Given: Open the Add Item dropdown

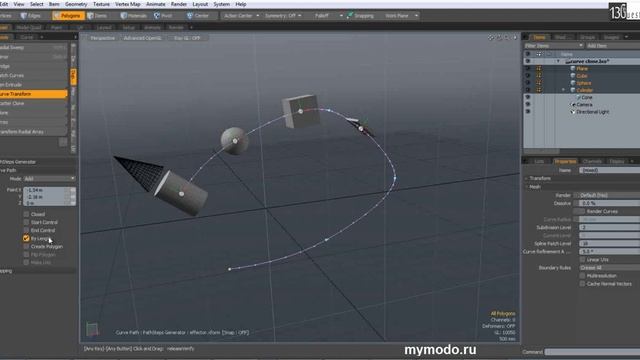Looking at the screenshot, I should click(612, 46).
